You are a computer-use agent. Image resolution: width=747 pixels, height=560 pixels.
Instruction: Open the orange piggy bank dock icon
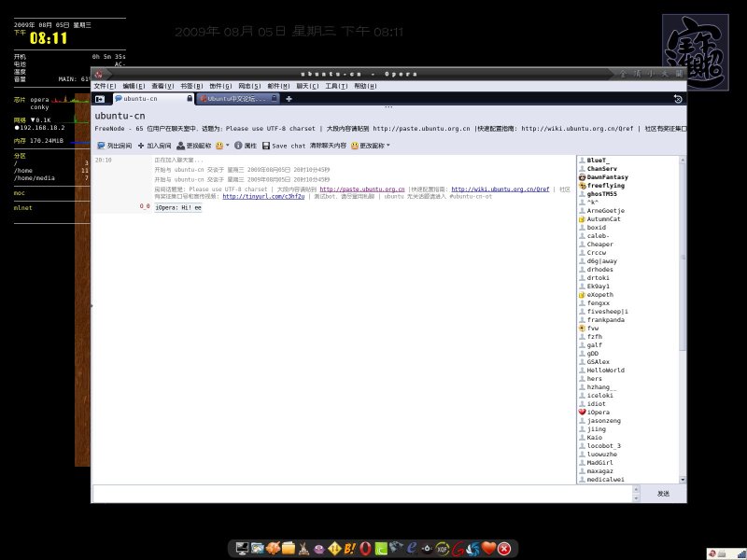pyautogui.click(x=273, y=549)
